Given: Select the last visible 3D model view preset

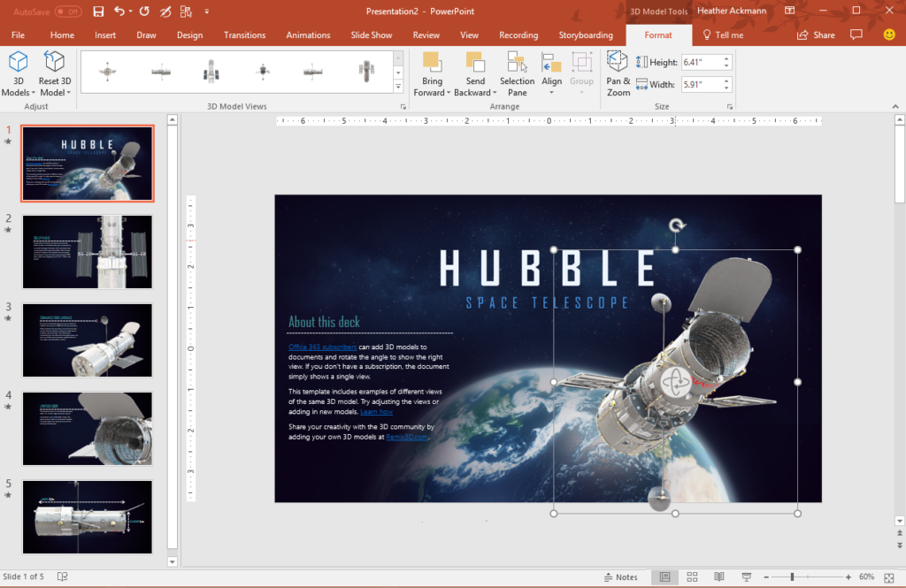Looking at the screenshot, I should coord(366,72).
